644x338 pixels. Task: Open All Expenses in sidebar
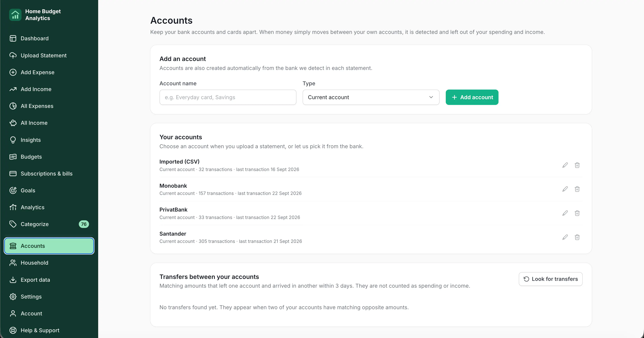(49, 106)
